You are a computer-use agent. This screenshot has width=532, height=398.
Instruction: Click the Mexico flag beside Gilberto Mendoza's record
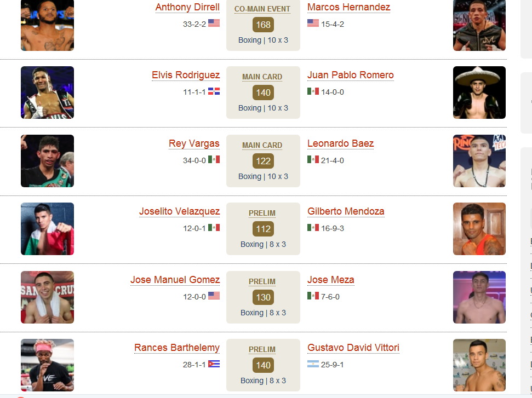coord(313,228)
